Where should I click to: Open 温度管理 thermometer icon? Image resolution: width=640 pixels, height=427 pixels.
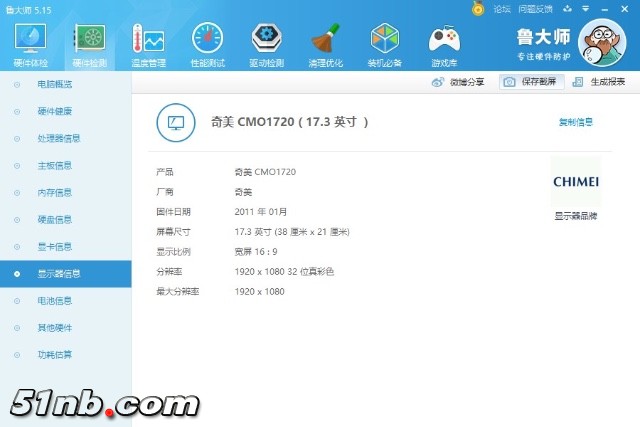(148, 38)
